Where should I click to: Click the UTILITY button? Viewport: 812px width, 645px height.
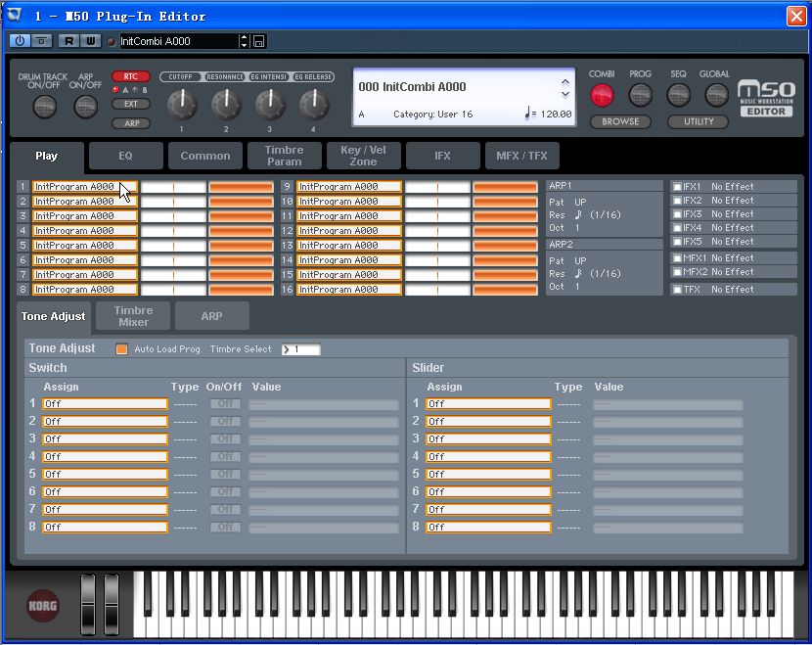click(699, 121)
